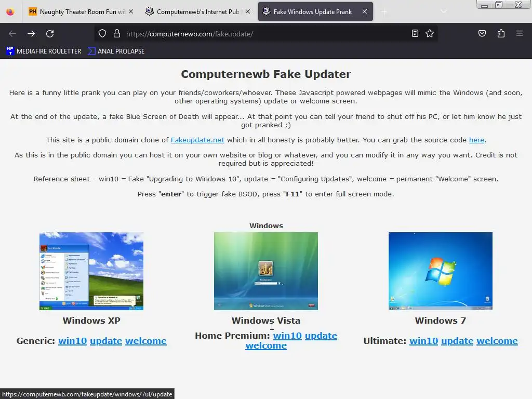
Task: Open the extensions puzzle icon
Action: pyautogui.click(x=501, y=33)
